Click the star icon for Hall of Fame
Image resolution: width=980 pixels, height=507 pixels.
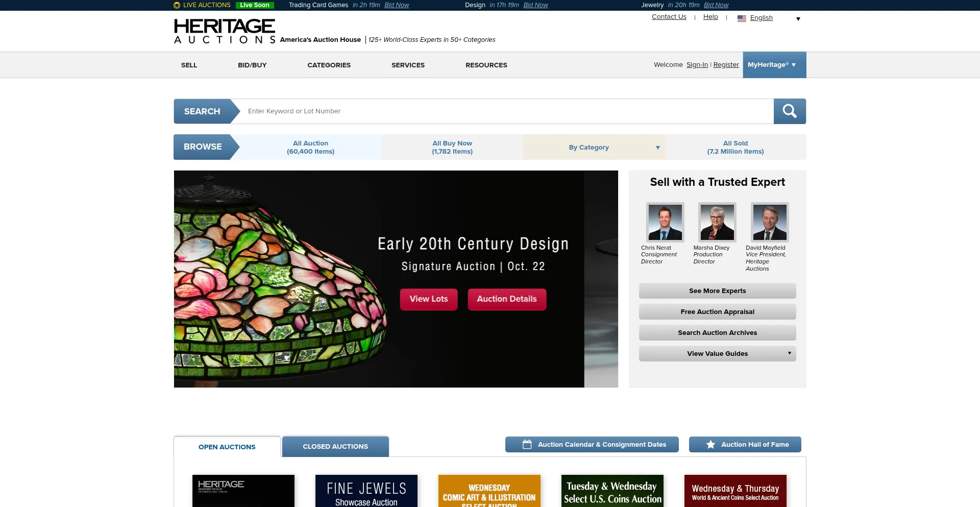tap(710, 445)
